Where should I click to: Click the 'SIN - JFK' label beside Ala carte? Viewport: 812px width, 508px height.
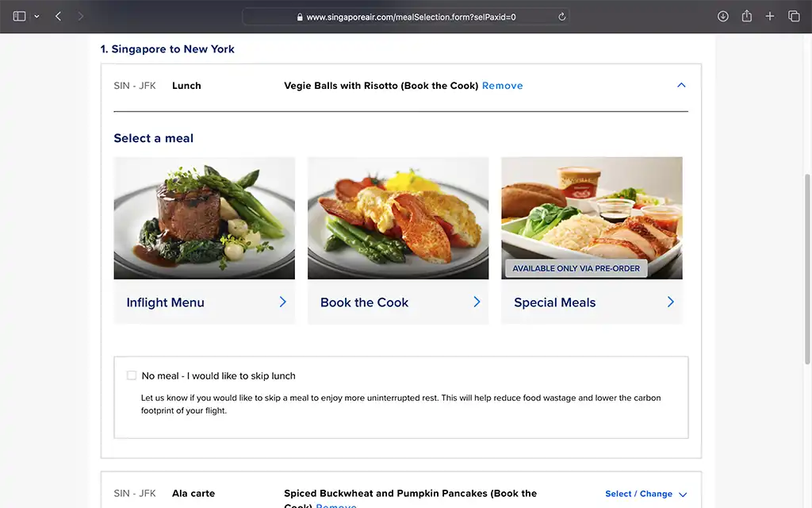tap(135, 494)
